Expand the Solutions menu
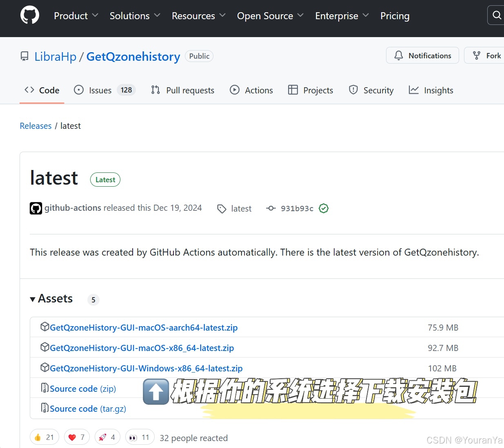Image resolution: width=504 pixels, height=448 pixels. [x=135, y=16]
